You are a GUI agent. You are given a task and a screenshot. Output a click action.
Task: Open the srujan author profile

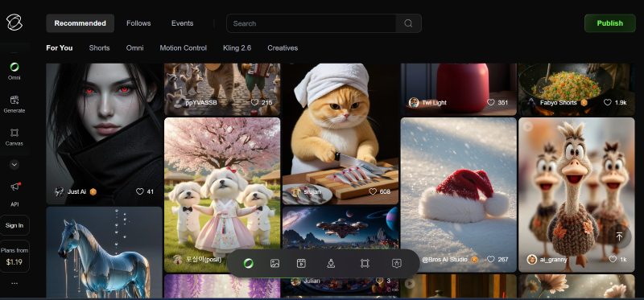[x=307, y=191]
